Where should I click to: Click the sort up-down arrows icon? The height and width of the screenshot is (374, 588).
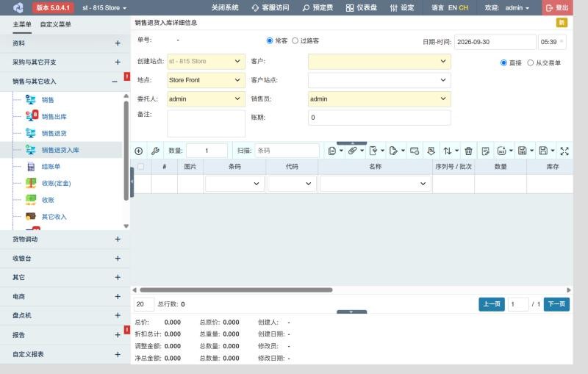pyautogui.click(x=448, y=151)
